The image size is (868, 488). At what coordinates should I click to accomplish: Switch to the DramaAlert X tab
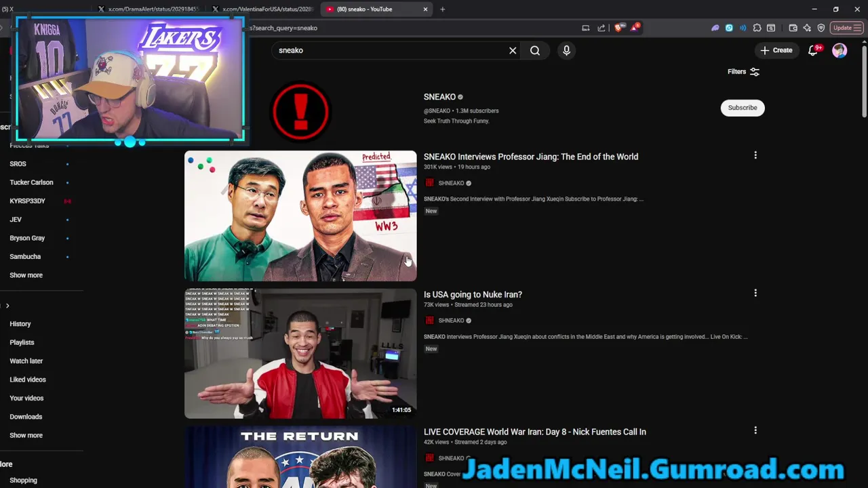149,9
